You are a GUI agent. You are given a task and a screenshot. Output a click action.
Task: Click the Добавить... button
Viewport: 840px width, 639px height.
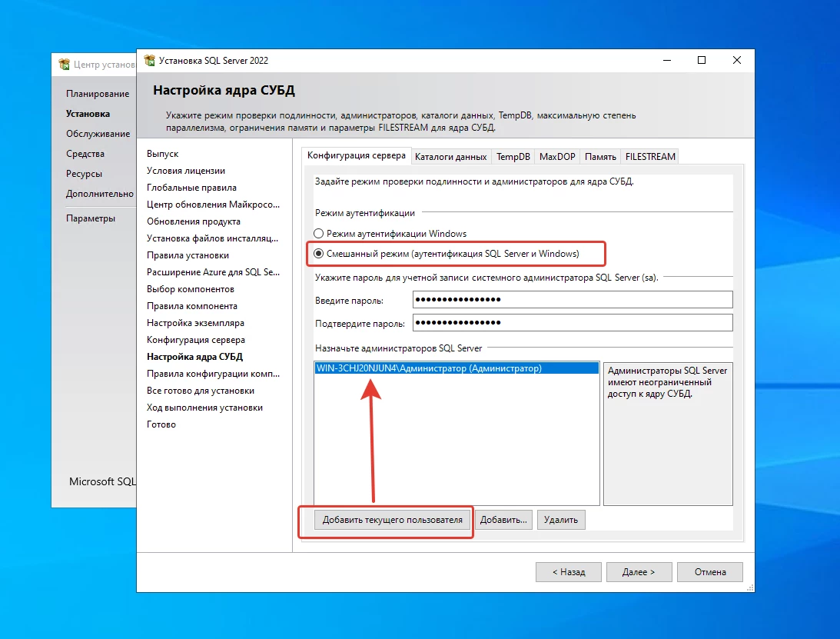click(503, 520)
